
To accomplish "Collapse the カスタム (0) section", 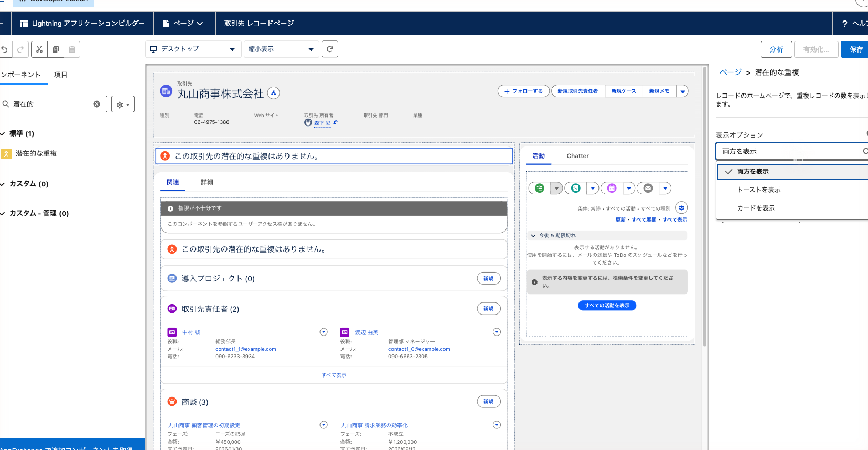I will point(3,184).
